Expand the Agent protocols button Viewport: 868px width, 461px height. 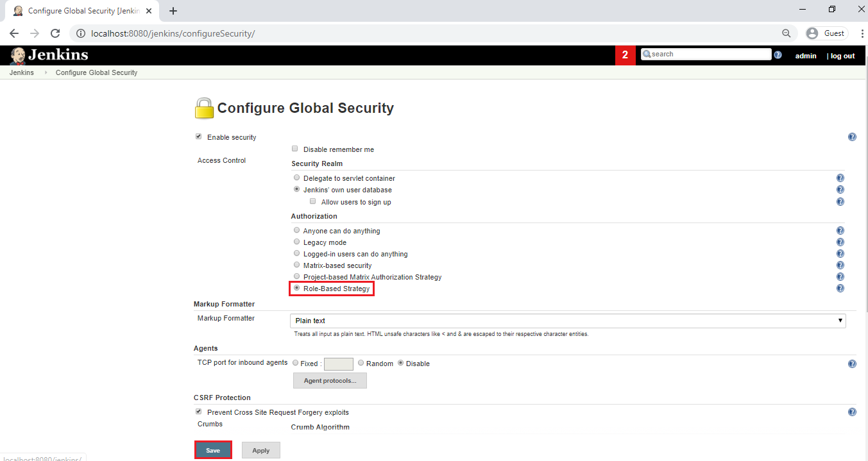[x=330, y=381]
